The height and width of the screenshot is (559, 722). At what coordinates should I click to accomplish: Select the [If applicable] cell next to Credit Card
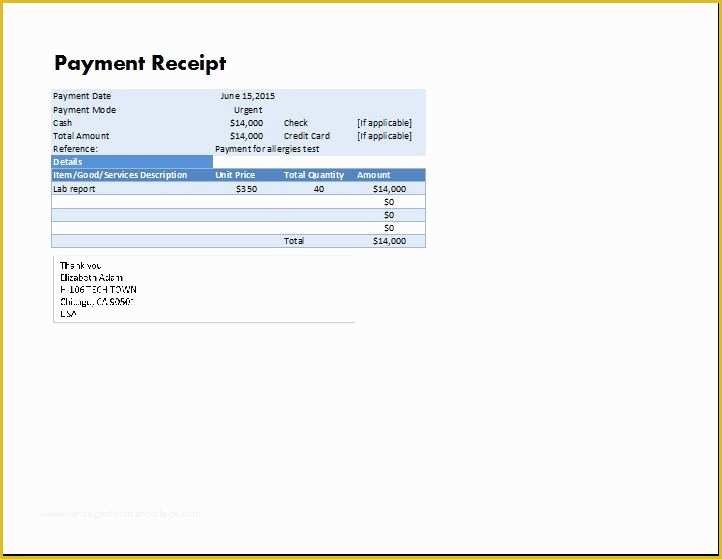[x=384, y=136]
